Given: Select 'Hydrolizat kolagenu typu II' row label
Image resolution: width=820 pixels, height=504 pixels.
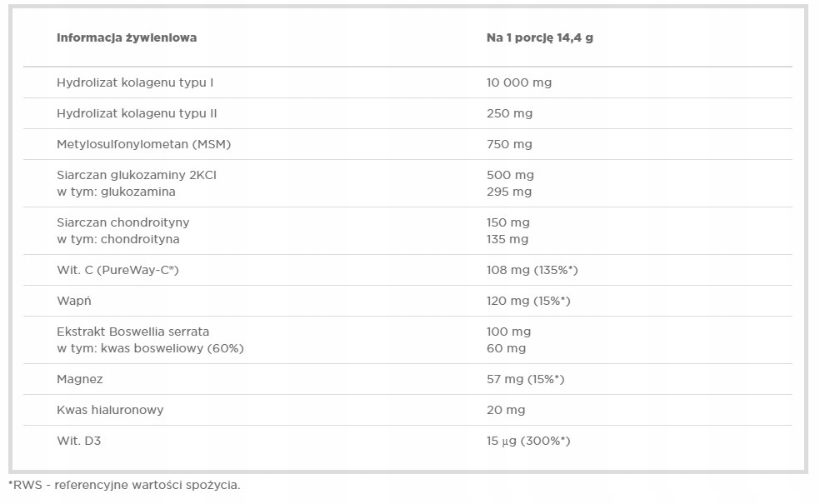Looking at the screenshot, I should pyautogui.click(x=137, y=113).
